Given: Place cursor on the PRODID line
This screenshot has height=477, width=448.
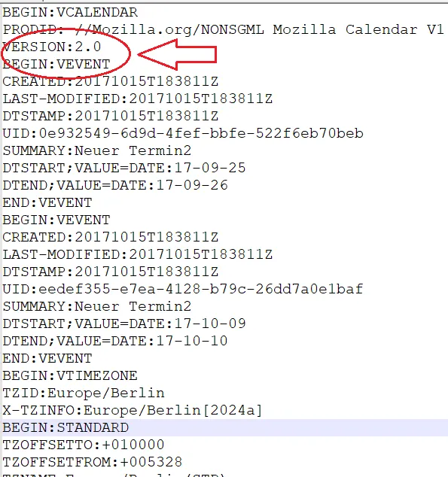Looking at the screenshot, I should [x=223, y=30].
